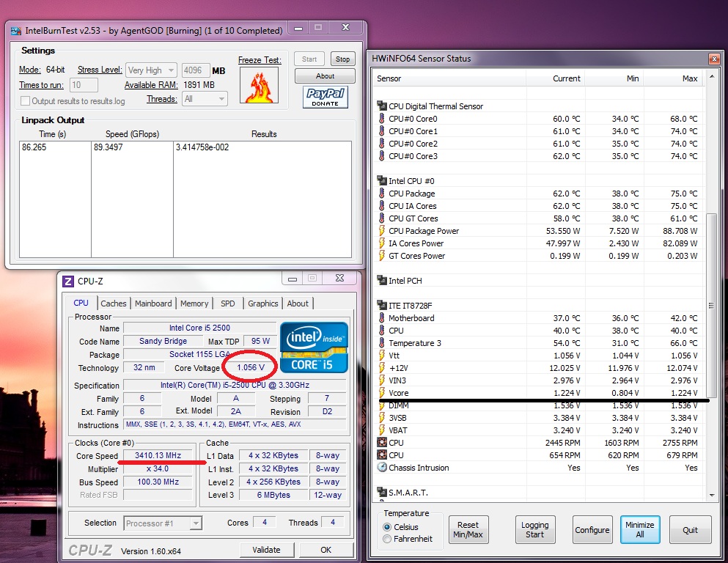Click the Freeze Test flame icon
728x563 pixels.
[x=259, y=85]
